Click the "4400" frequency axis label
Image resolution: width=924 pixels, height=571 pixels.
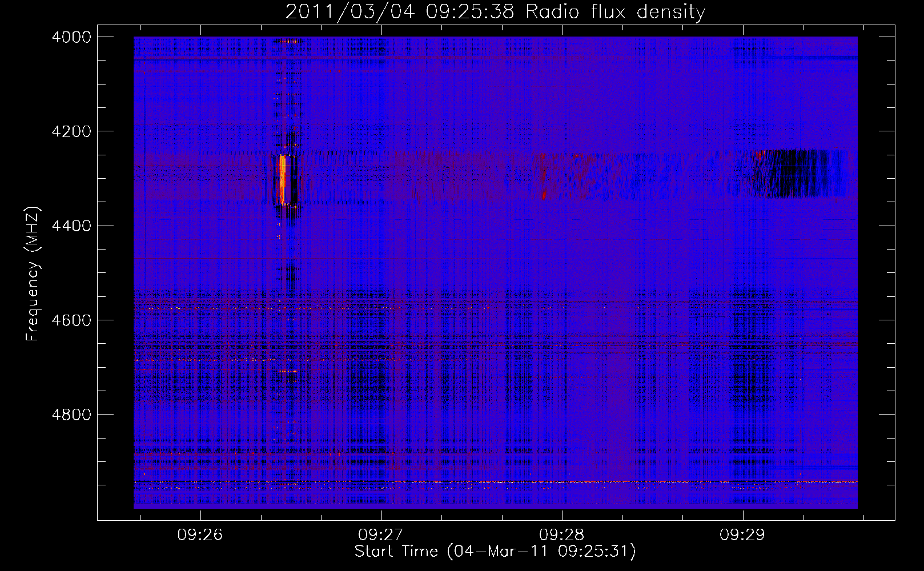[71, 226]
